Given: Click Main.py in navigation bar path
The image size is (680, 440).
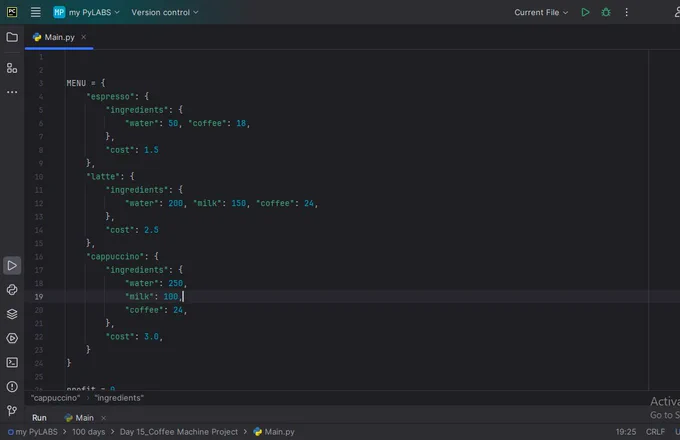Looking at the screenshot, I should click(x=274, y=432).
